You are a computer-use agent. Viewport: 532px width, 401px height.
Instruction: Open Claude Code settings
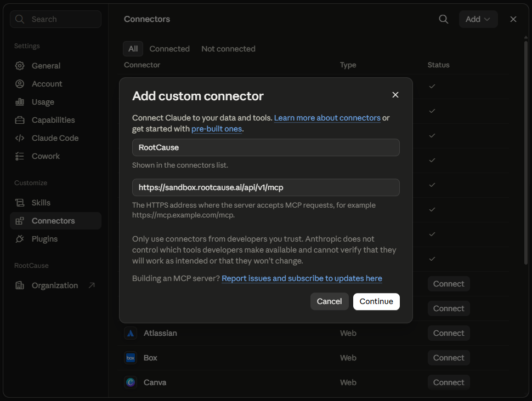pyautogui.click(x=55, y=138)
